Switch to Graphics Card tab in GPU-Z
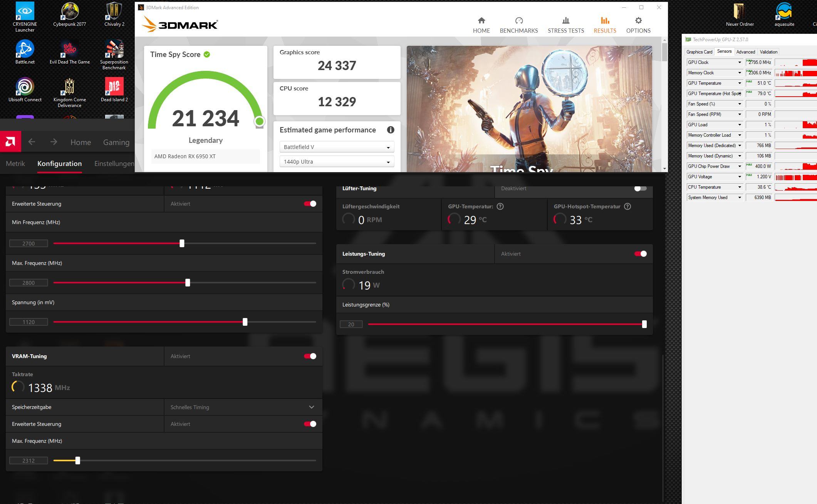 point(699,52)
